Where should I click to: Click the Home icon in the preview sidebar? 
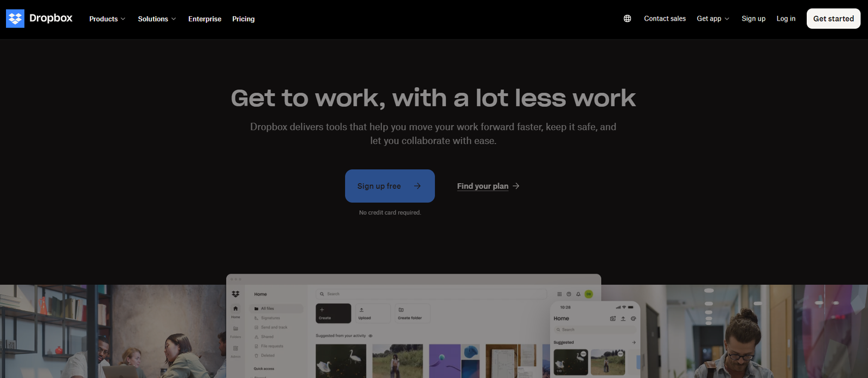[235, 309]
